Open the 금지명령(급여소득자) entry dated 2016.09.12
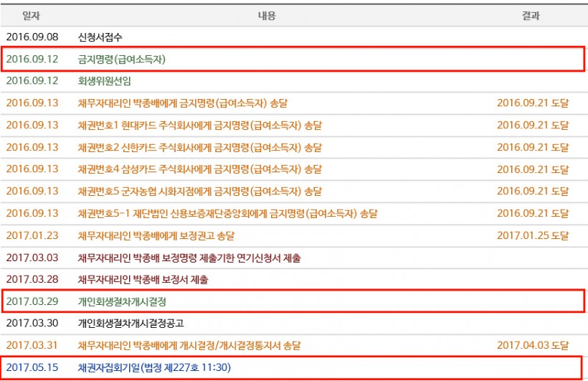This screenshot has width=588, height=381. coord(122,60)
